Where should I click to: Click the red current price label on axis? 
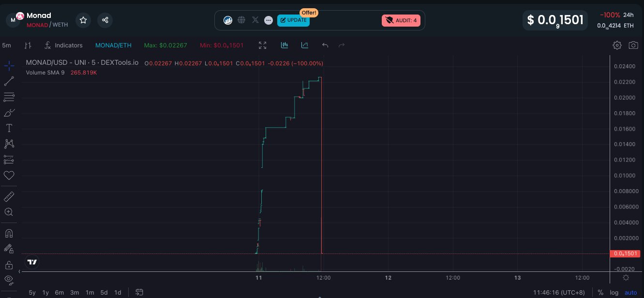[x=625, y=253]
